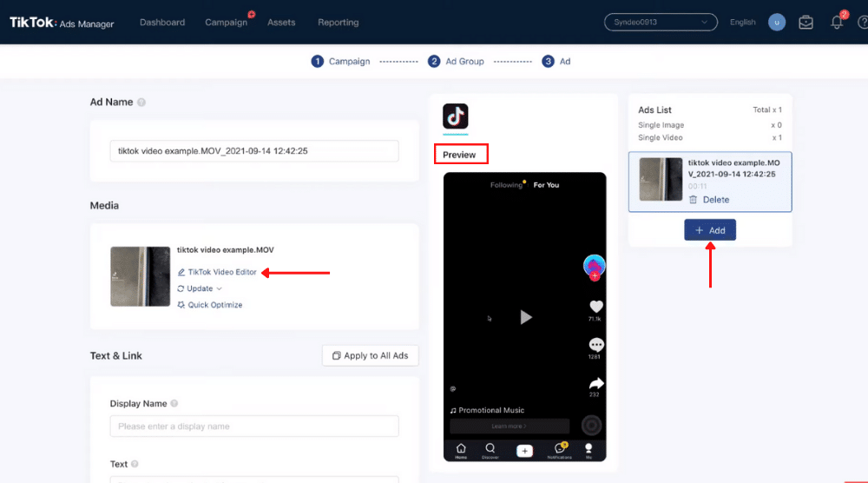
Task: Click the spinning music disc icon
Action: (591, 426)
